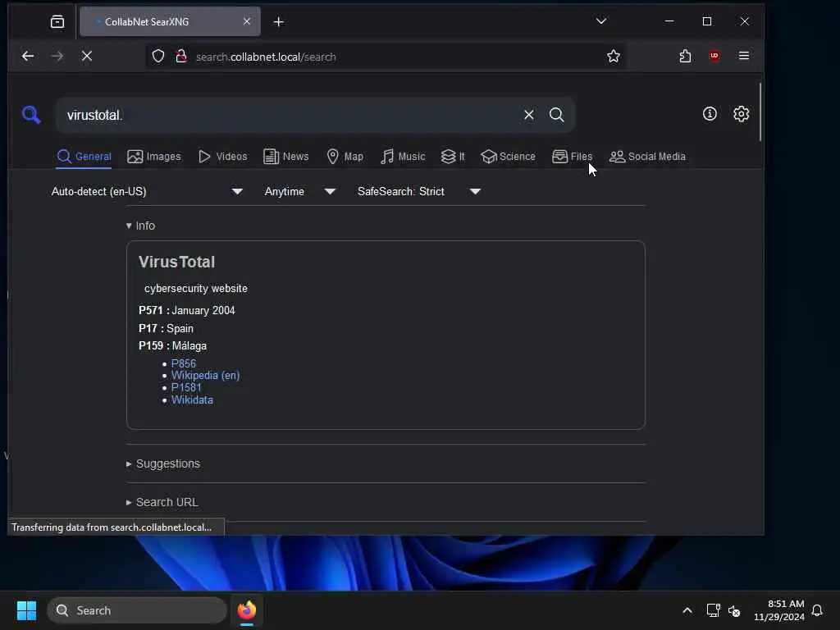
Task: Click the Windows taskbar Search box
Action: (137, 610)
